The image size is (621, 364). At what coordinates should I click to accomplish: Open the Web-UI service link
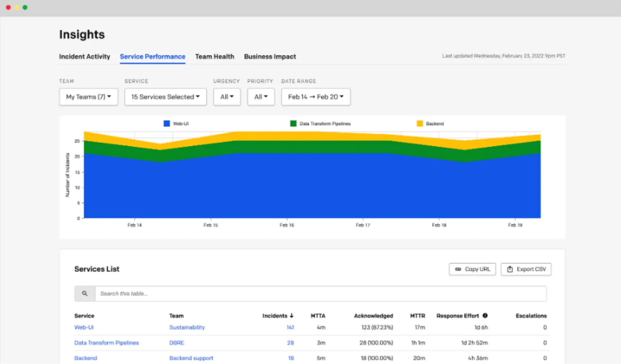[84, 327]
